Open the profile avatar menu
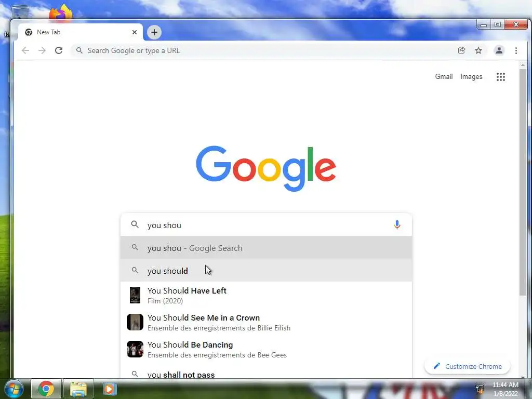The width and height of the screenshot is (532, 399). [x=499, y=50]
